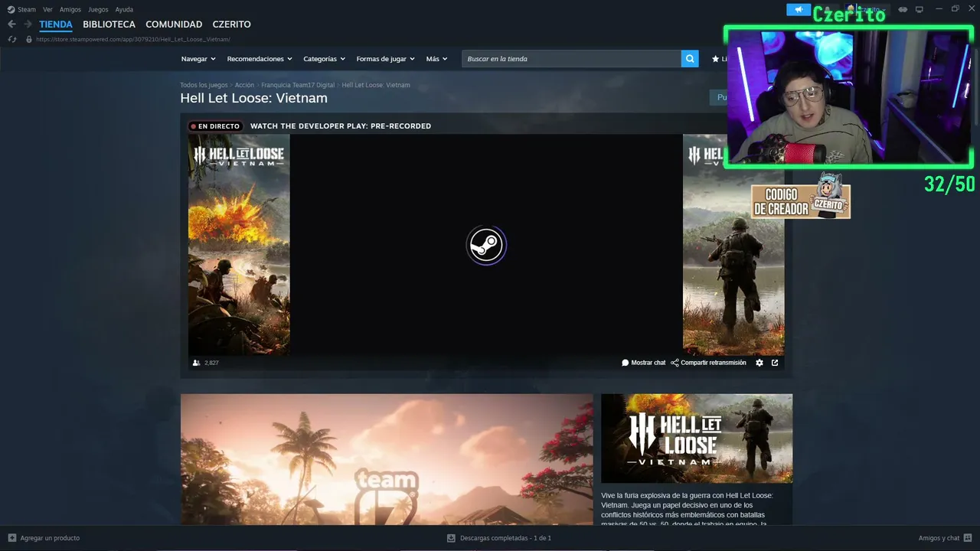Image resolution: width=980 pixels, height=551 pixels.
Task: Open the VR headset icon
Action: pos(903,9)
